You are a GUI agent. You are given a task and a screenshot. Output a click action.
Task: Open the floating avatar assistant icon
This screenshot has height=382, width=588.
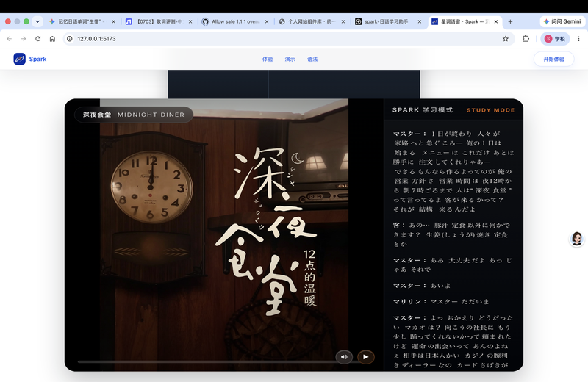coord(577,239)
